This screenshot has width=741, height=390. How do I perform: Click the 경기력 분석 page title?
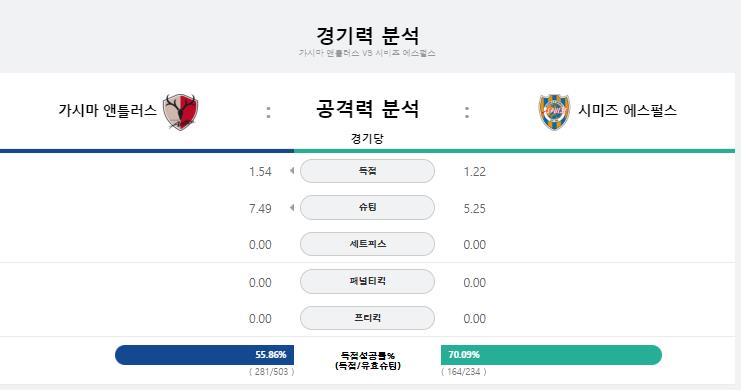tap(367, 35)
